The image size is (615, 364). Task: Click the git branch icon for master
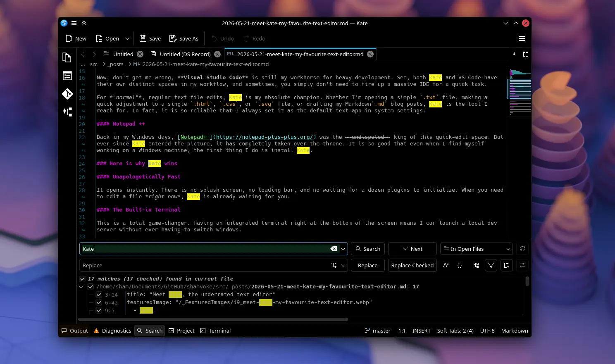tap(367, 331)
